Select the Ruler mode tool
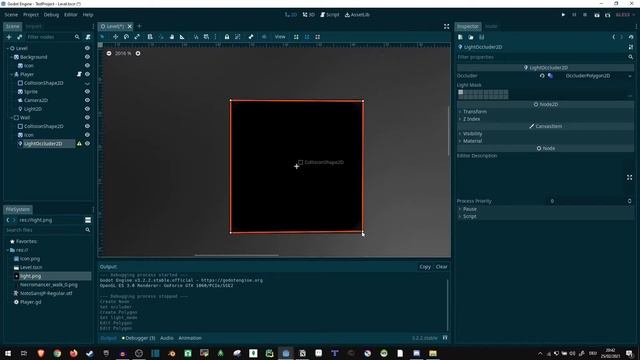This screenshot has width=640, height=360. 182,37
